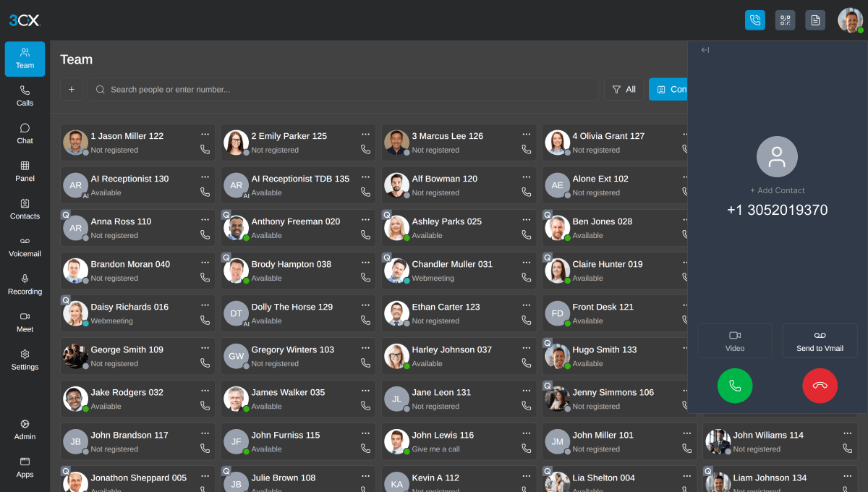
Task: Open Settings in sidebar
Action: point(25,360)
